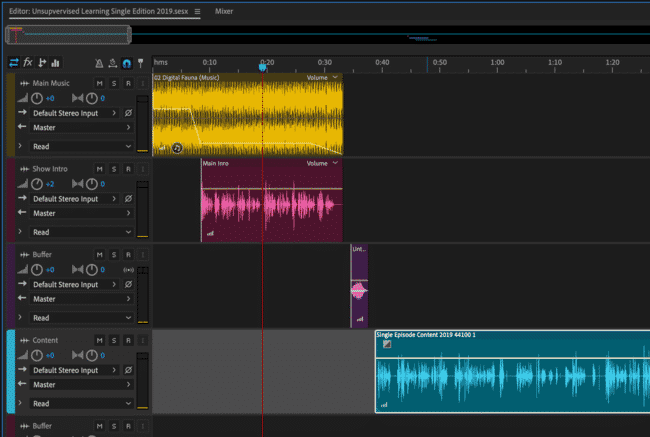Select the 02 Digital Fauna (Music) clip
This screenshot has height=437, width=650.
247,114
